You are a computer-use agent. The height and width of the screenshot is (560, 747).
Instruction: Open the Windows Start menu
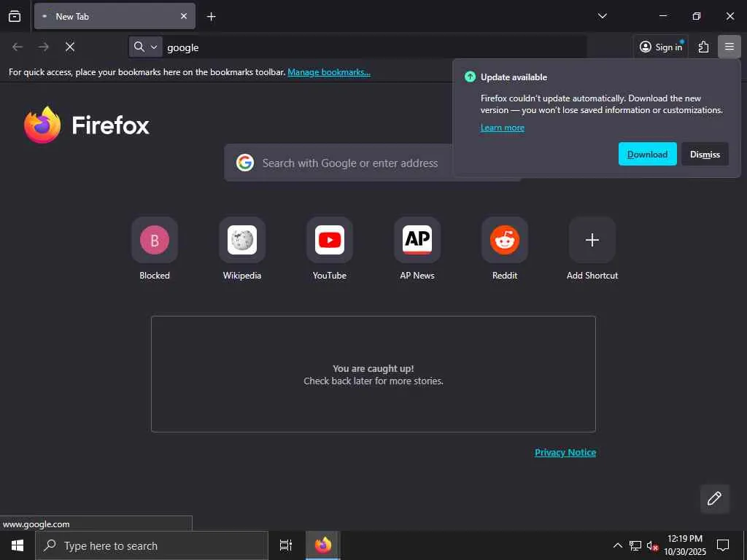coord(18,545)
